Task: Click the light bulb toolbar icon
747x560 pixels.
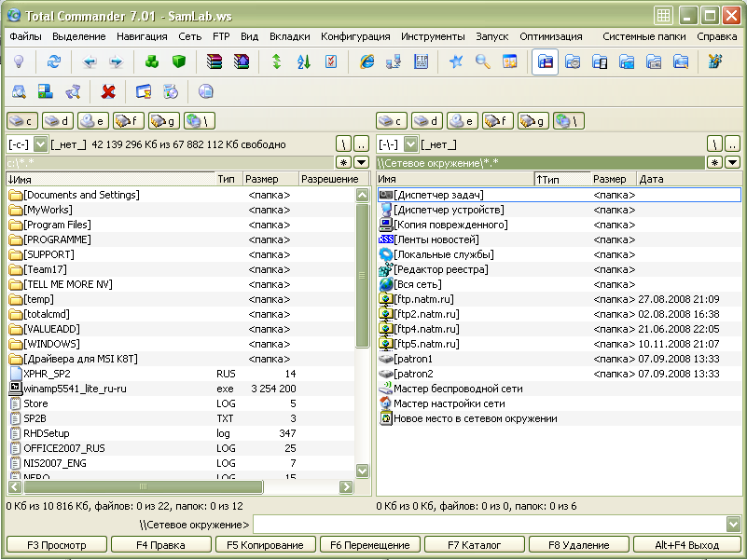Action: (19, 61)
